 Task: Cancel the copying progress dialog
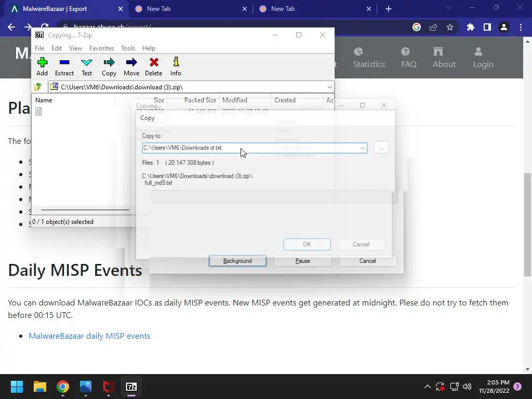click(x=368, y=261)
